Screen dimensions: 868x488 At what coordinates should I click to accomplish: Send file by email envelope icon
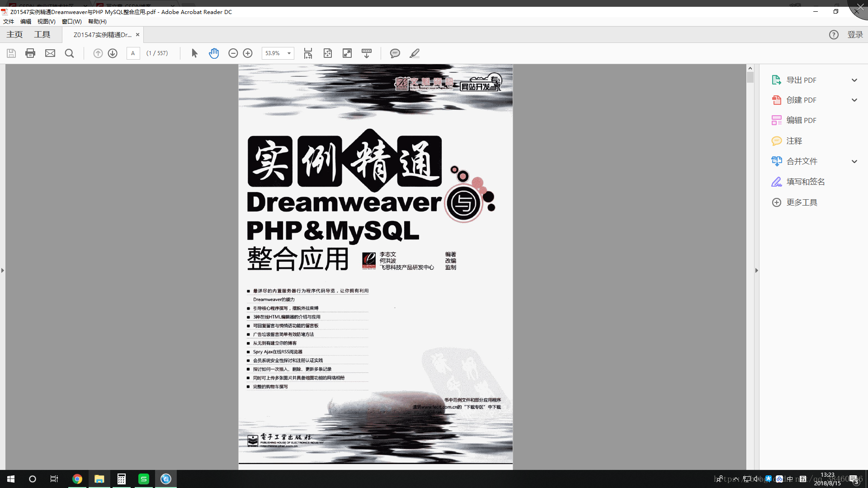[50, 53]
